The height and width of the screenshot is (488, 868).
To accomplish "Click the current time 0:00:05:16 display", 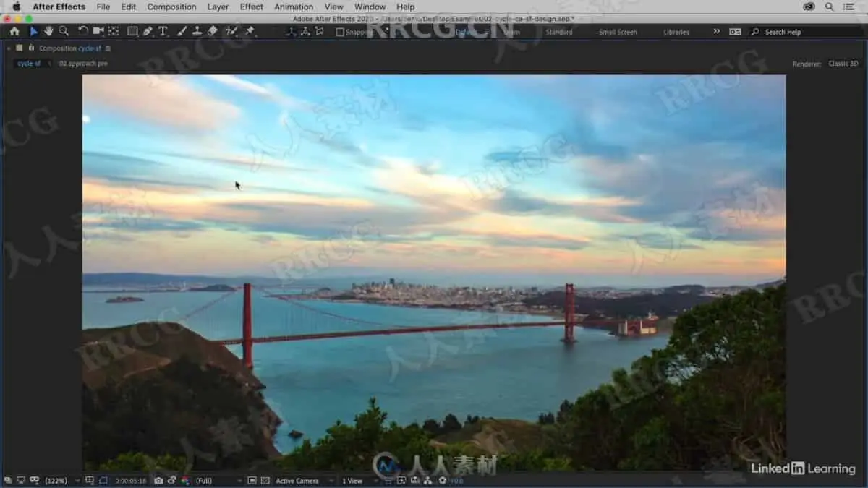I will tap(131, 481).
